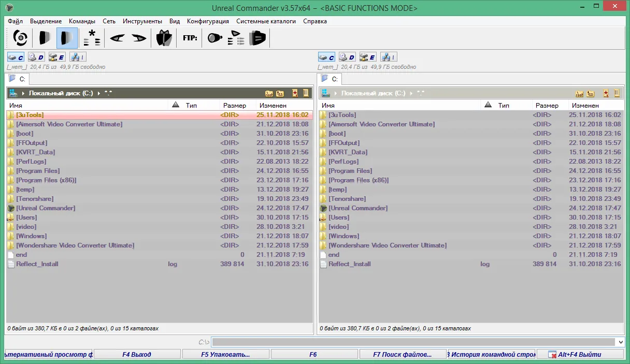The width and height of the screenshot is (630, 364).
Task: Go to root folder in left panel
Action: pyautogui.click(x=269, y=94)
